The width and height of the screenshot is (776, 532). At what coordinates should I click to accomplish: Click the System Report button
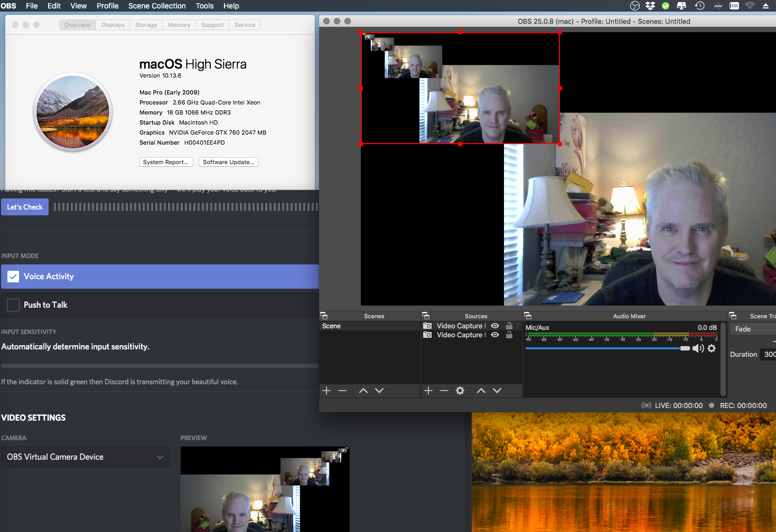point(166,162)
